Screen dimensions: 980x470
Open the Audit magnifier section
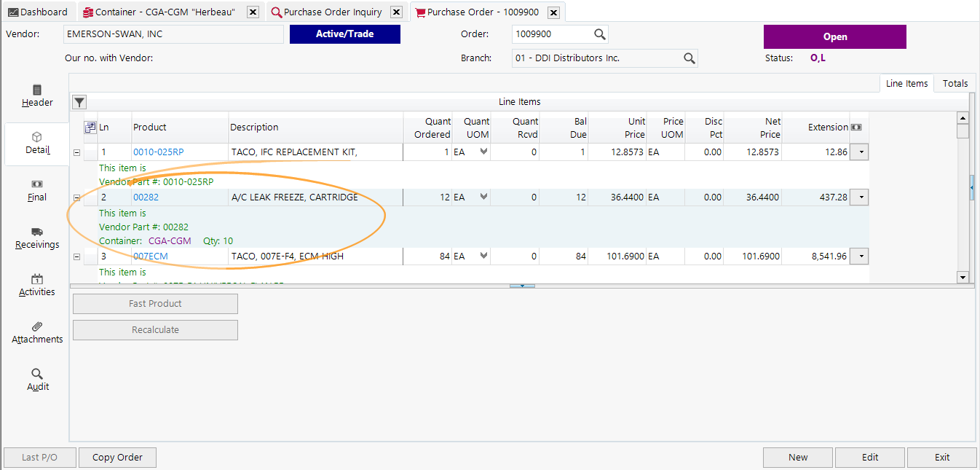[x=37, y=380]
